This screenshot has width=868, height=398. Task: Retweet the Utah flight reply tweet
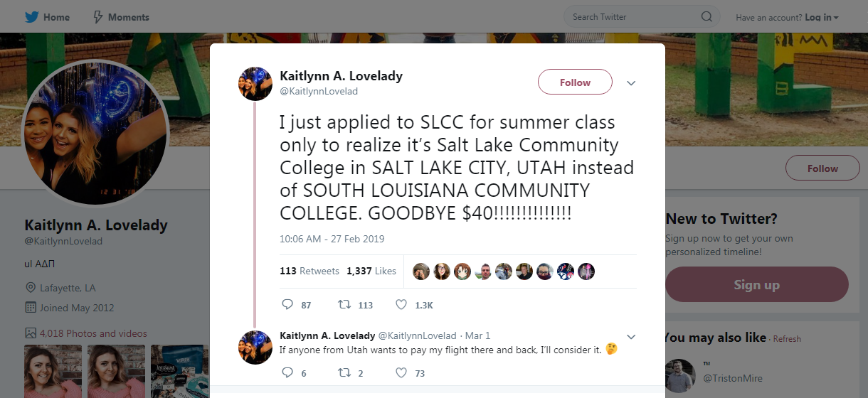[x=344, y=372]
